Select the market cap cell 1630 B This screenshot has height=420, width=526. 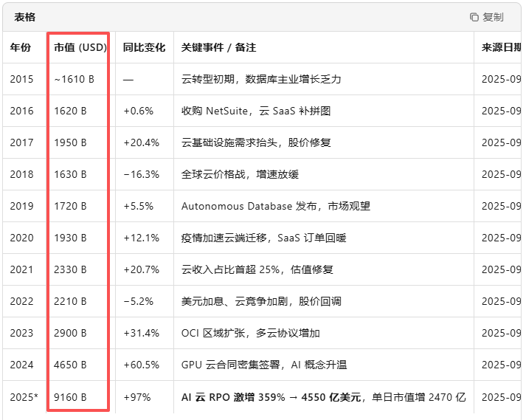point(70,174)
